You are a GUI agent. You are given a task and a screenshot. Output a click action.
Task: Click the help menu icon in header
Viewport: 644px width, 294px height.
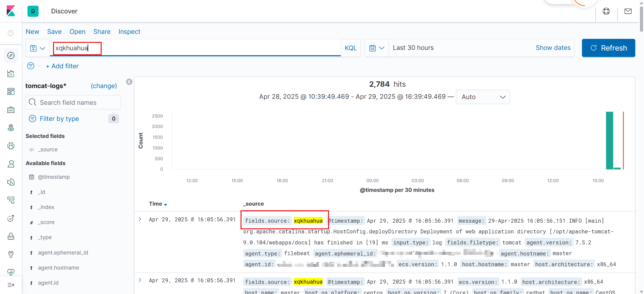coord(606,11)
